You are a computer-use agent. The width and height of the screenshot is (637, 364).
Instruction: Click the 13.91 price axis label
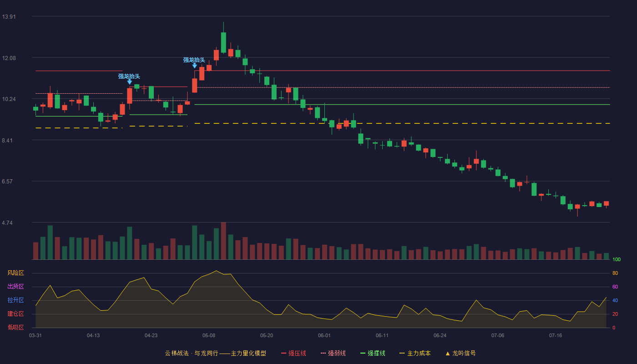click(9, 17)
